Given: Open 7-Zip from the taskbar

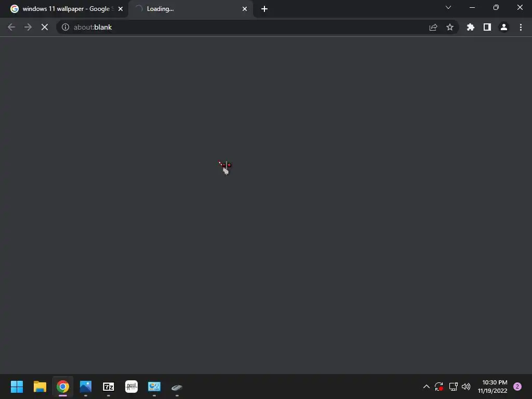Looking at the screenshot, I should click(x=109, y=387).
